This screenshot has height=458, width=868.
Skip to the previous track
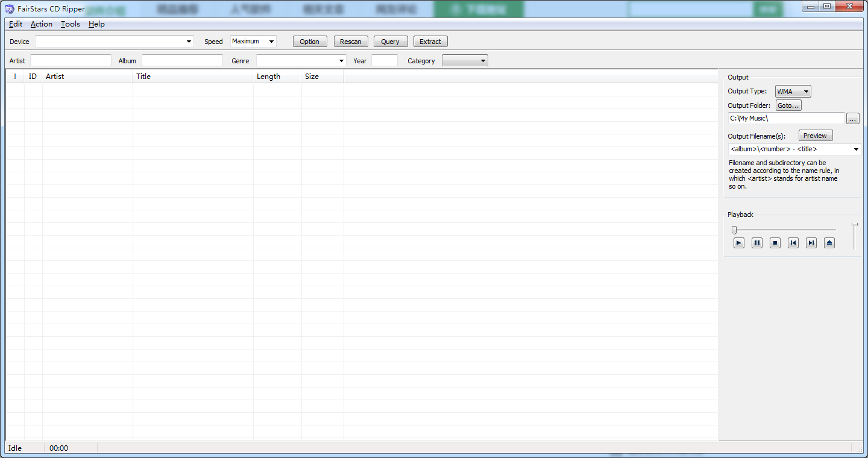pyautogui.click(x=793, y=243)
